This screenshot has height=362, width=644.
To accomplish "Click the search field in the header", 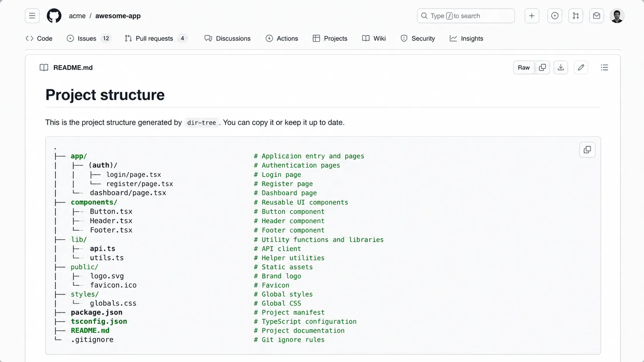I will pos(465,16).
